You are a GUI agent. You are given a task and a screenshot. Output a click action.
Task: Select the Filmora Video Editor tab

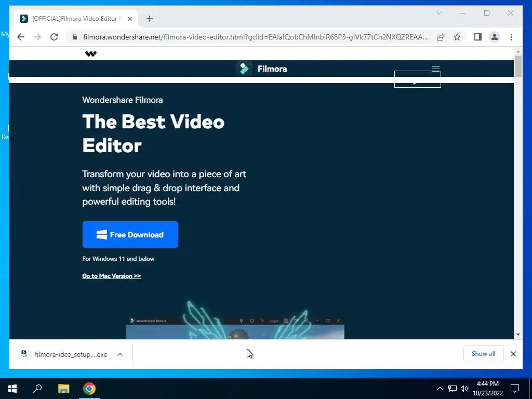tap(76, 19)
